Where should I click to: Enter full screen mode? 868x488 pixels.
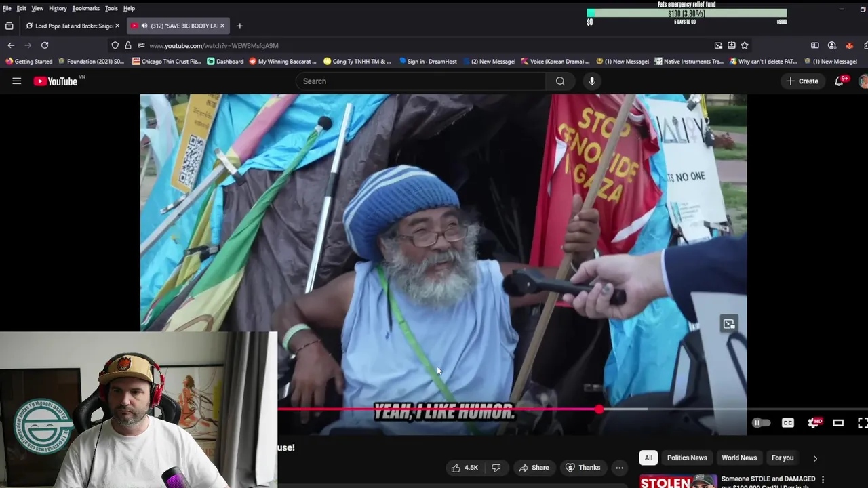[x=862, y=423]
